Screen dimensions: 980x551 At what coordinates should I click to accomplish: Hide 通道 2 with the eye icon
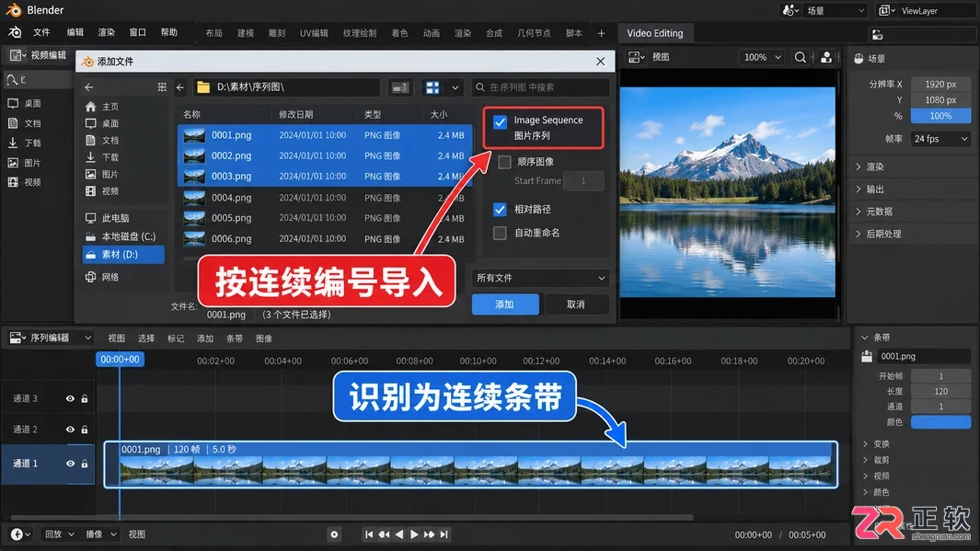click(x=70, y=430)
